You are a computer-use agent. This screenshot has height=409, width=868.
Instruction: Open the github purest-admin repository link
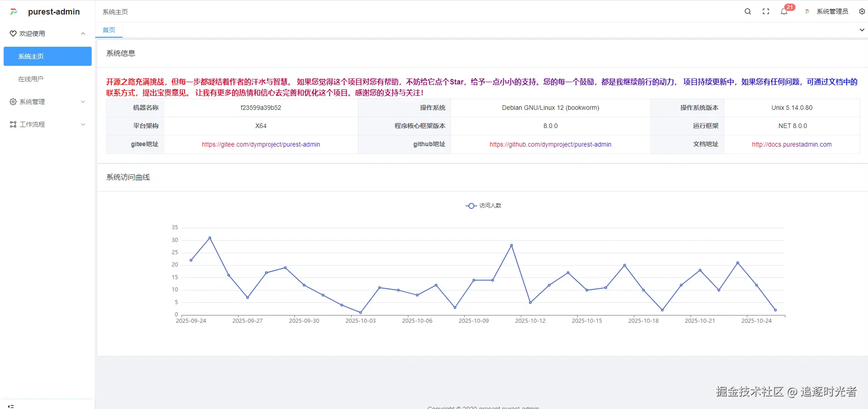pos(550,144)
